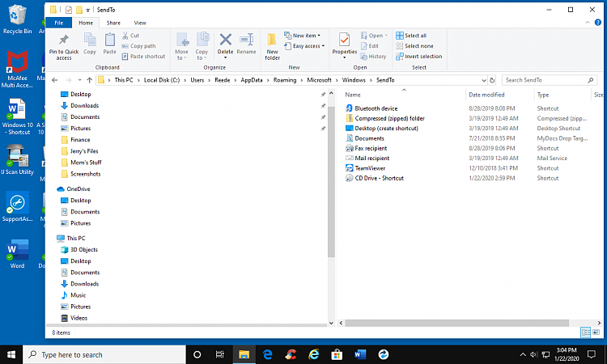607x364 pixels.
Task: Click Invert selection in Select group
Action: tap(419, 57)
